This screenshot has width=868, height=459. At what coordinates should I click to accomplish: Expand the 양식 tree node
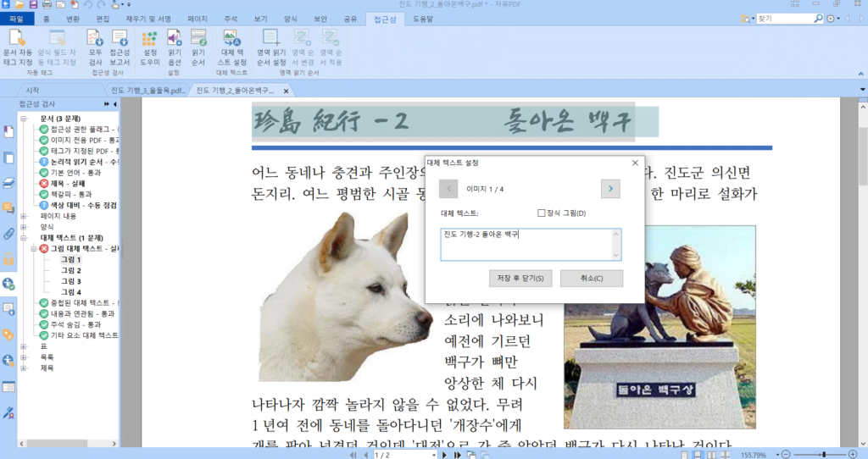[24, 227]
